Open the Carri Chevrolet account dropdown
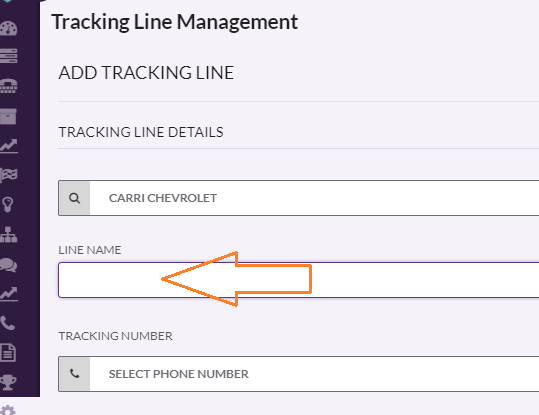Image resolution: width=539 pixels, height=415 pixels. [314, 198]
